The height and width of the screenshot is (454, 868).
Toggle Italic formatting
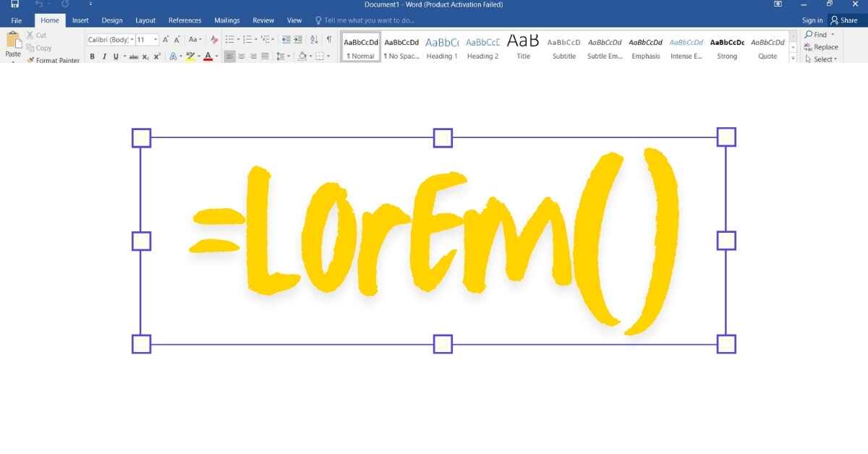click(103, 56)
